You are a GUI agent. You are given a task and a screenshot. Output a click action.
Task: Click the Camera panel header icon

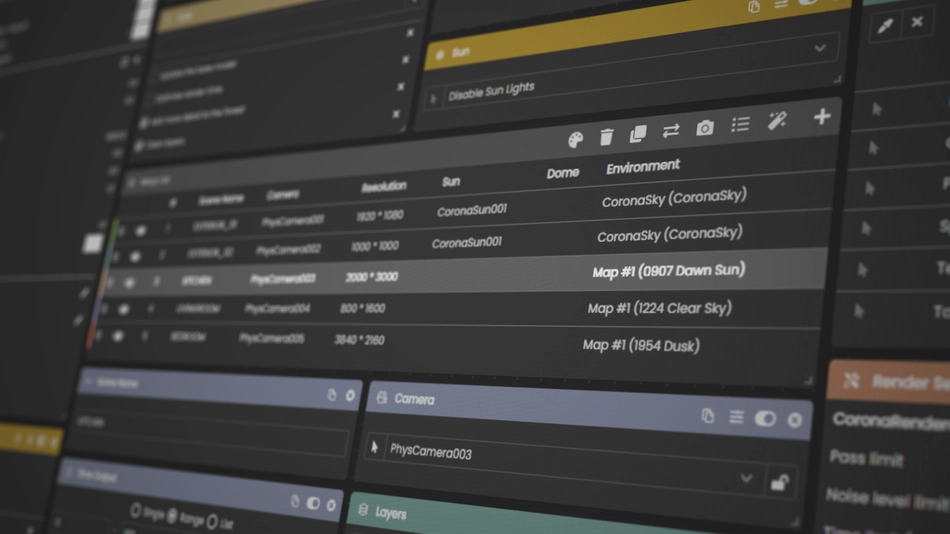[x=382, y=398]
